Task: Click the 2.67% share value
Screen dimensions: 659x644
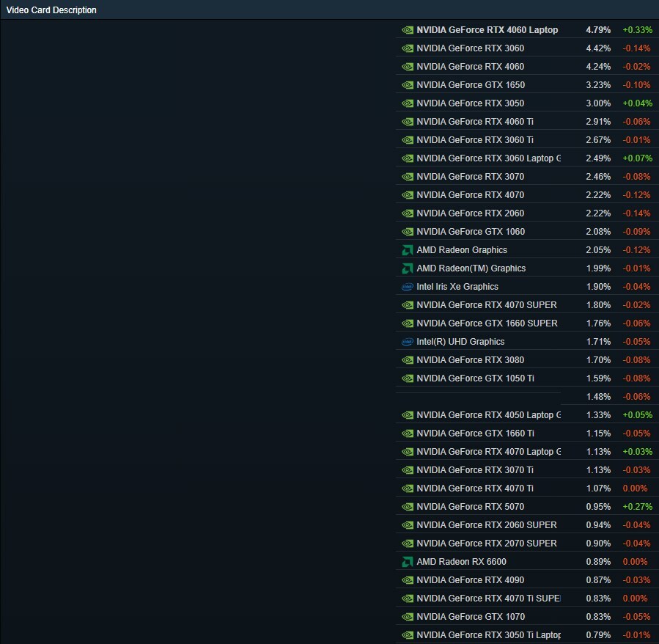Action: [598, 140]
